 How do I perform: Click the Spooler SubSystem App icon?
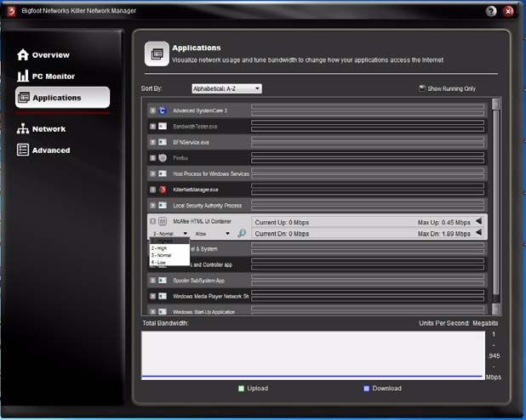click(x=163, y=281)
